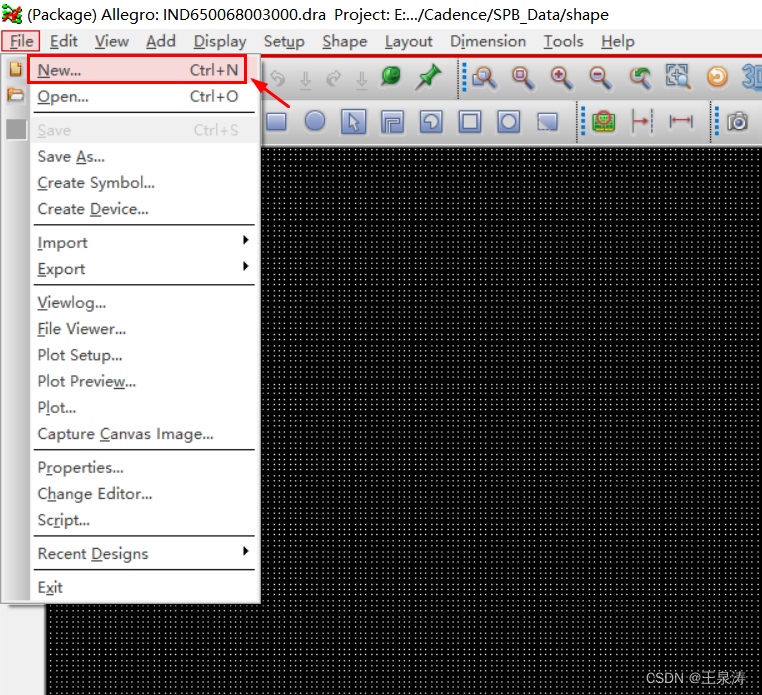This screenshot has width=762, height=695.
Task: Select the filled circle shape tool
Action: pos(315,121)
